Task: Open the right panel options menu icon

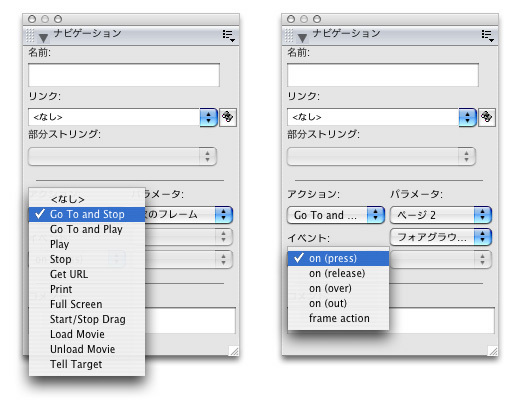Action: click(x=488, y=36)
